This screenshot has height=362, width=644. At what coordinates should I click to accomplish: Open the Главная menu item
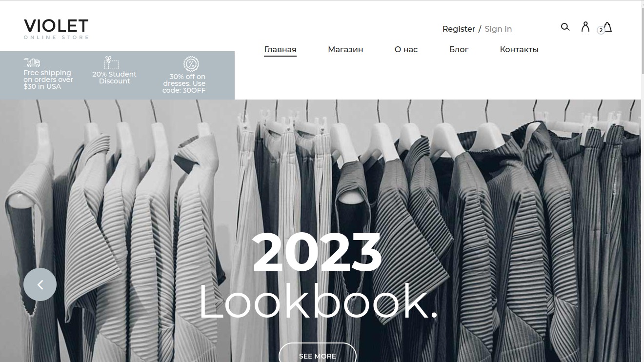coord(280,49)
